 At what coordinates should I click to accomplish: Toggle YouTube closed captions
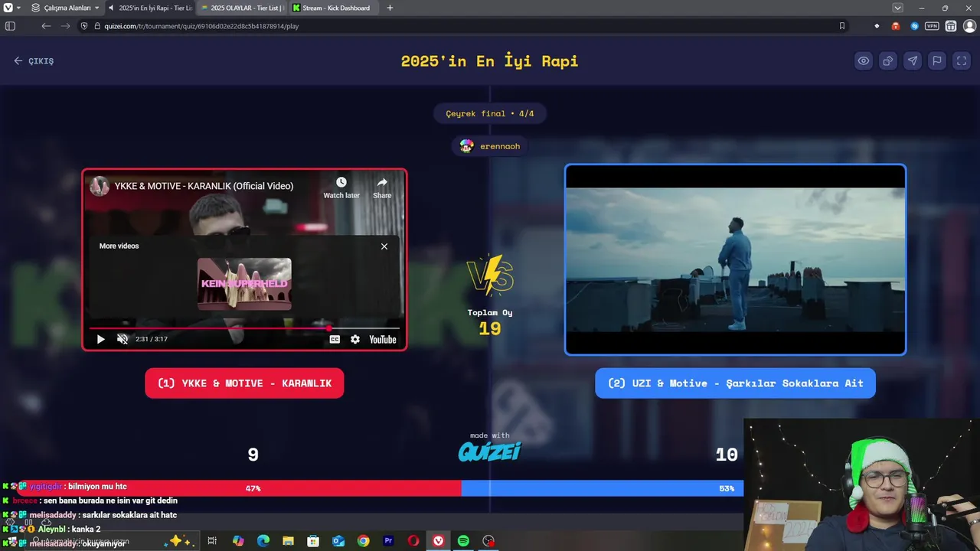pyautogui.click(x=335, y=339)
